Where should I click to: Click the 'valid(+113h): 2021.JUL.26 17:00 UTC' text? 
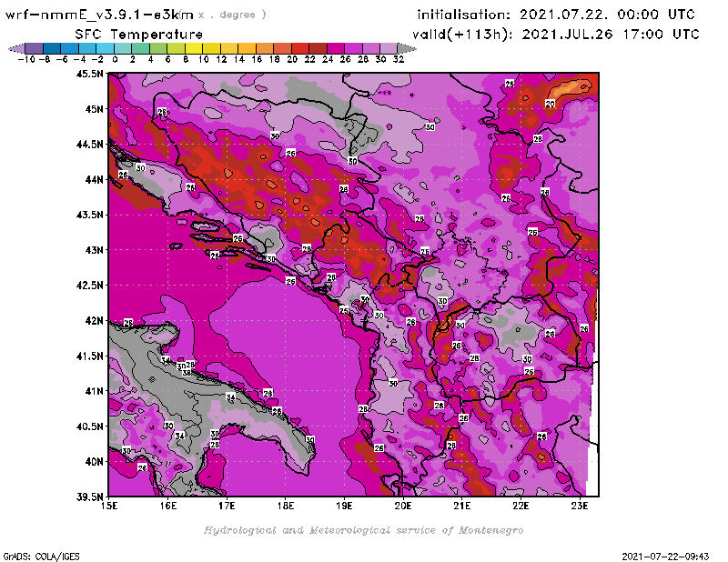555,35
